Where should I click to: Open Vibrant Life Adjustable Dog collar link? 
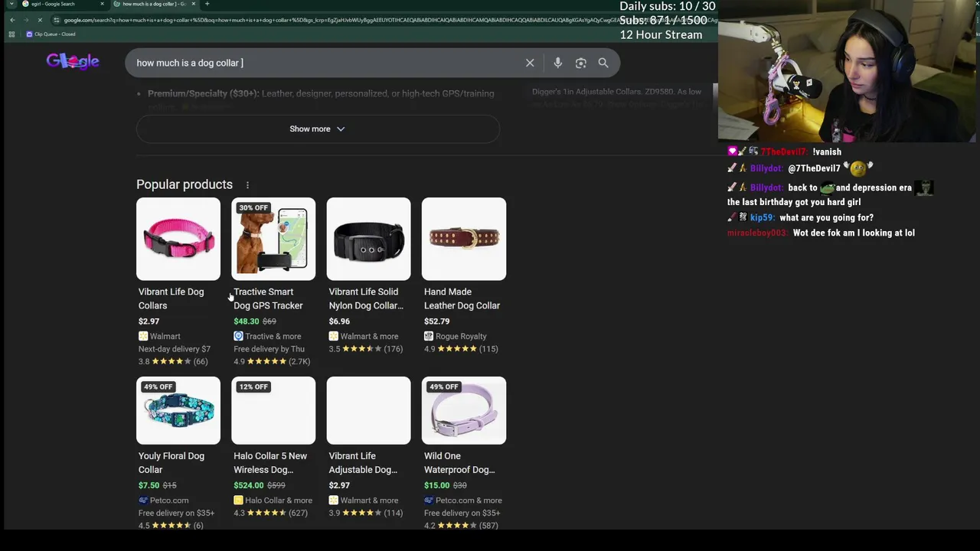363,462
